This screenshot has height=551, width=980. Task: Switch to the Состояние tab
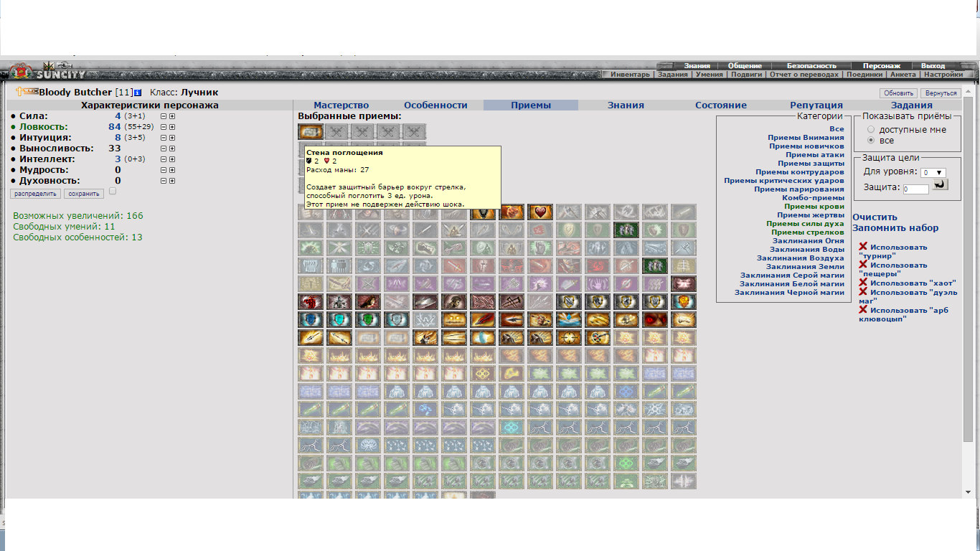pos(721,105)
